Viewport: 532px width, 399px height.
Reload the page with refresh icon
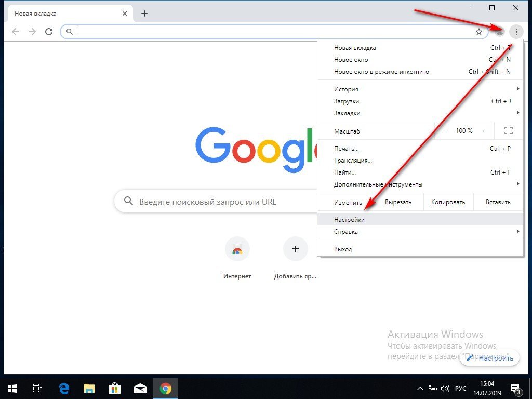coord(49,32)
